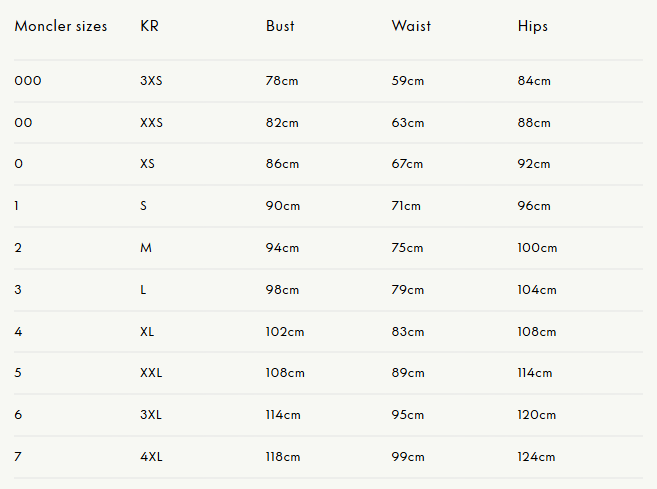Select the Waist column header

pyautogui.click(x=411, y=26)
